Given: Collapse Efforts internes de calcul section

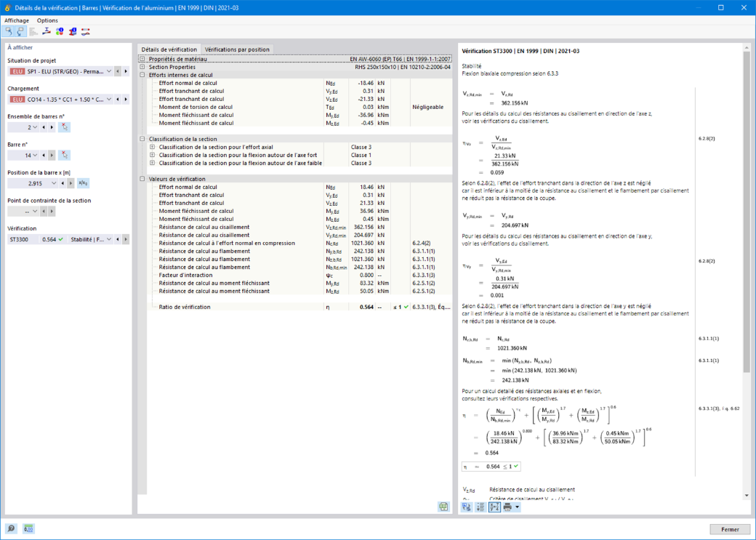Looking at the screenshot, I should pos(142,75).
